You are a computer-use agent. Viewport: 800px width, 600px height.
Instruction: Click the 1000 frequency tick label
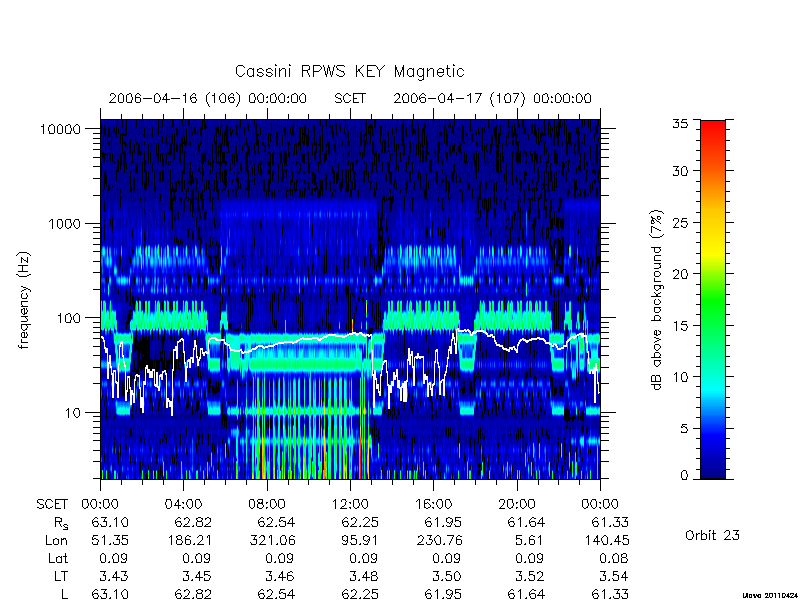point(65,224)
